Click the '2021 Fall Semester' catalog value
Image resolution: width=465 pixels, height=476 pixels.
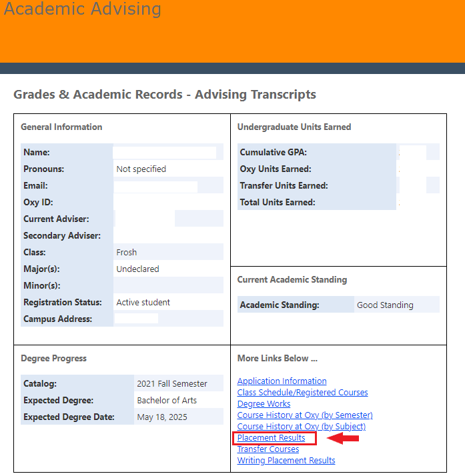172,384
